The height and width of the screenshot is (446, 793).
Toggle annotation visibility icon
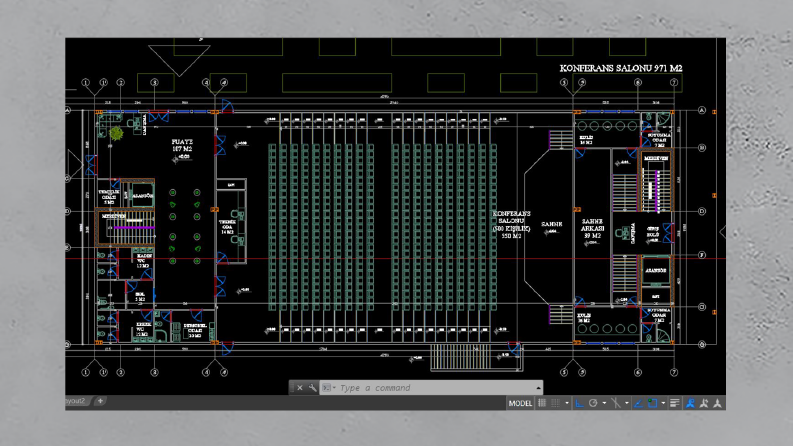tap(690, 403)
